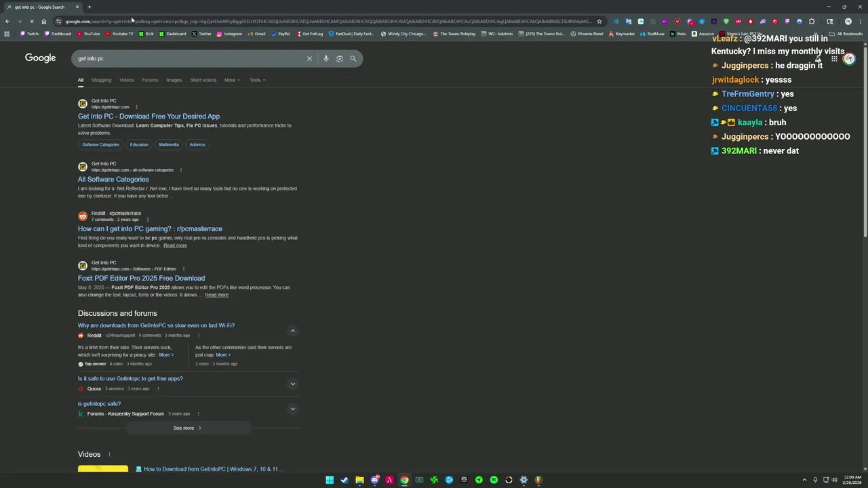
Task: Switch to the All results tab
Action: [81, 80]
